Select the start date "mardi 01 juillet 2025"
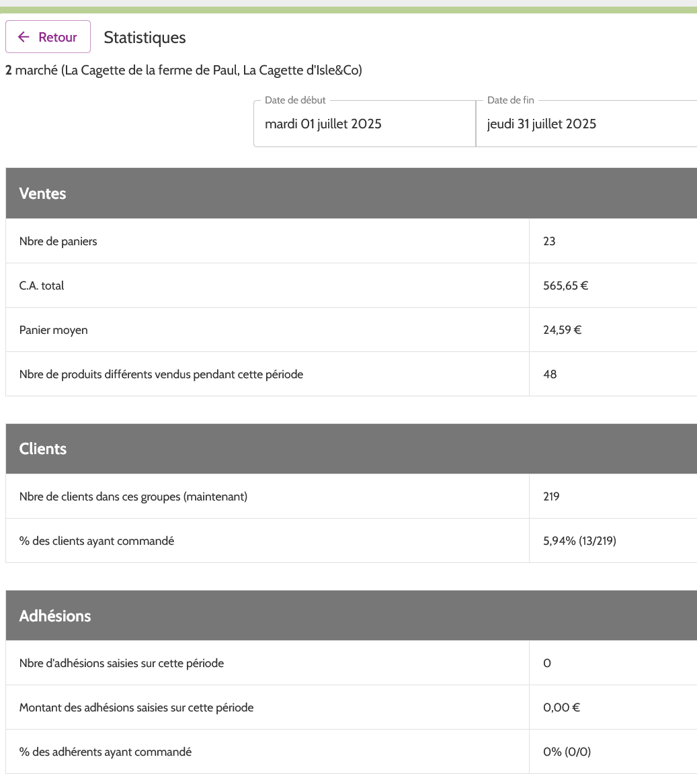The height and width of the screenshot is (784, 697). pos(323,124)
